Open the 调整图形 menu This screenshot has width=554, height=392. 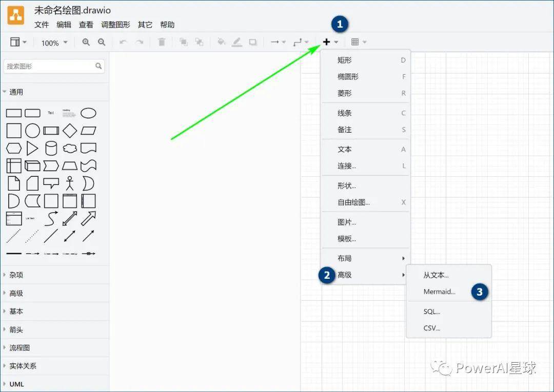(x=115, y=25)
